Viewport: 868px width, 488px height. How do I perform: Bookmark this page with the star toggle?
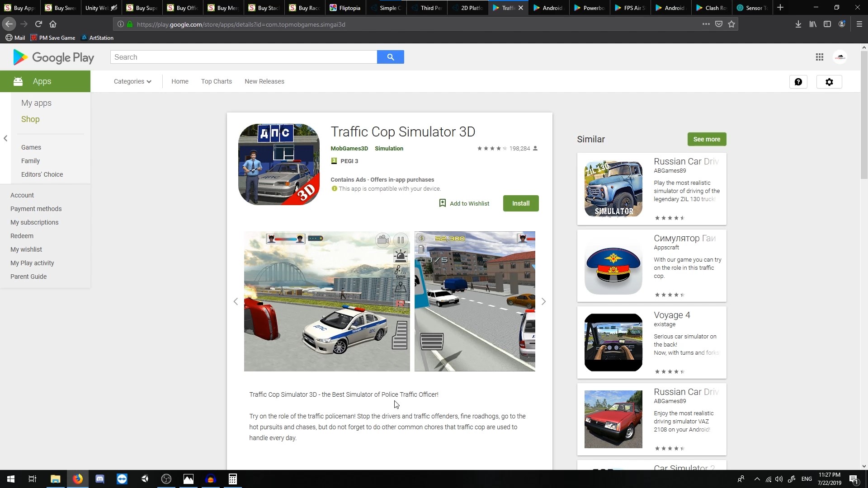pos(731,24)
